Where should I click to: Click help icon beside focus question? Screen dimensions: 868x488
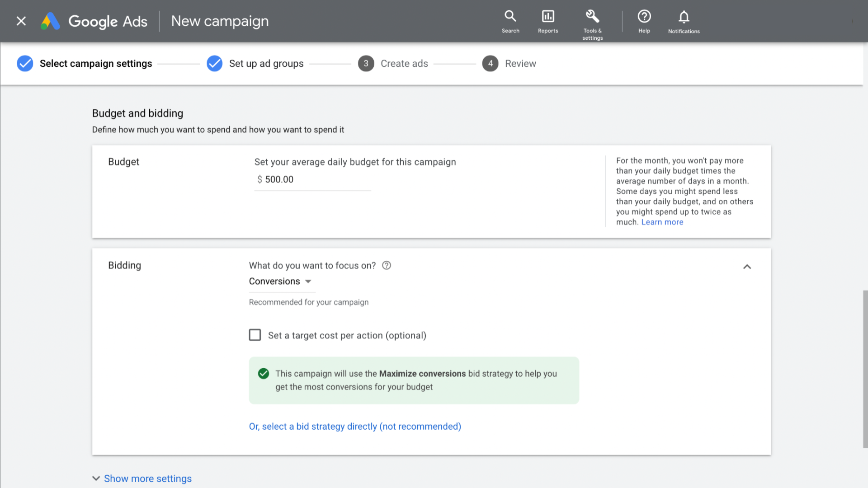tap(387, 266)
